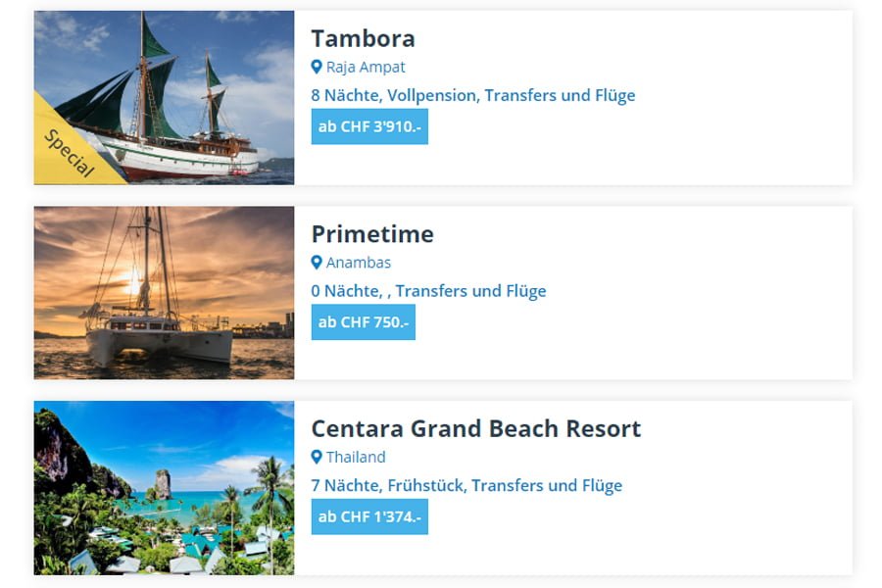
Task: Open the Centara Grand Beach Resort photo
Action: point(164,487)
